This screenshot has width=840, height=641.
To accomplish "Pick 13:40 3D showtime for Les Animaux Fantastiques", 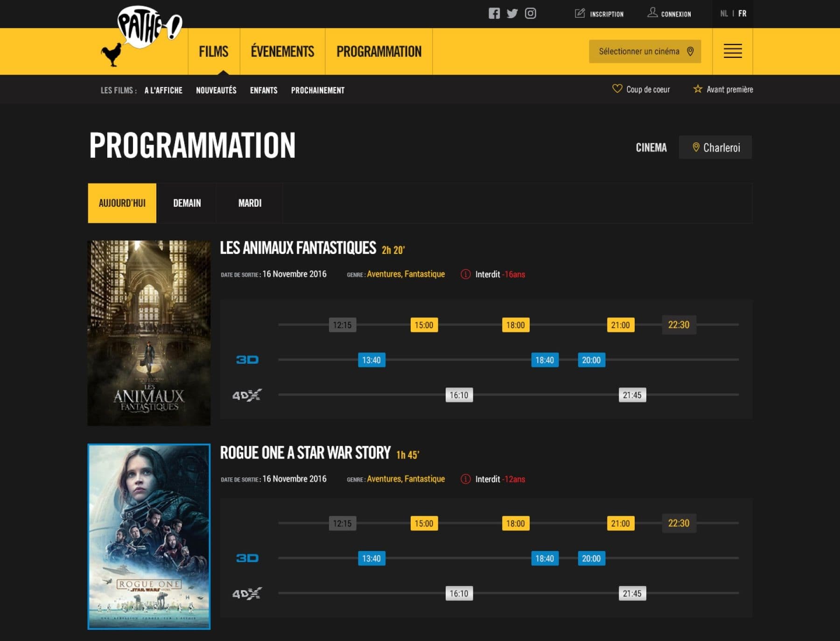I will (x=371, y=360).
